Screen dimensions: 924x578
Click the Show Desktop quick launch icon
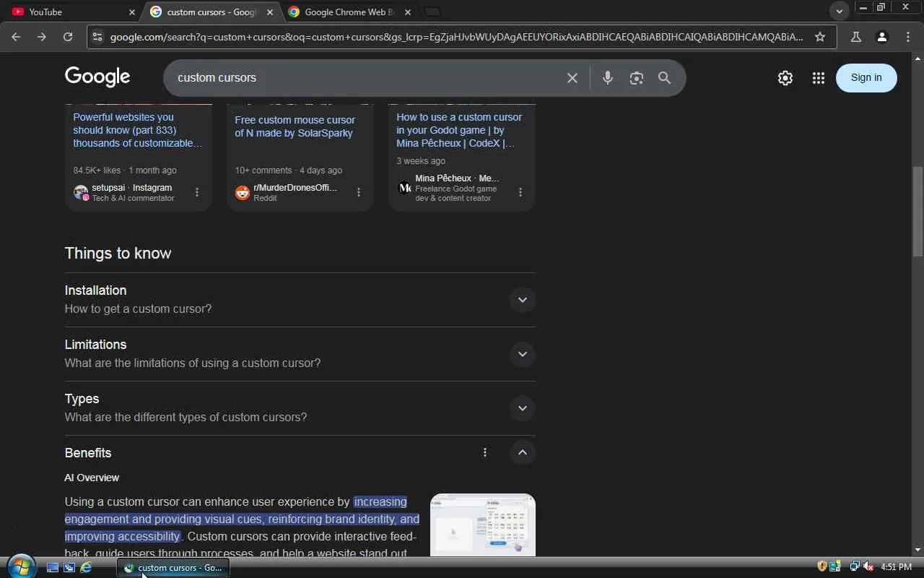click(53, 568)
